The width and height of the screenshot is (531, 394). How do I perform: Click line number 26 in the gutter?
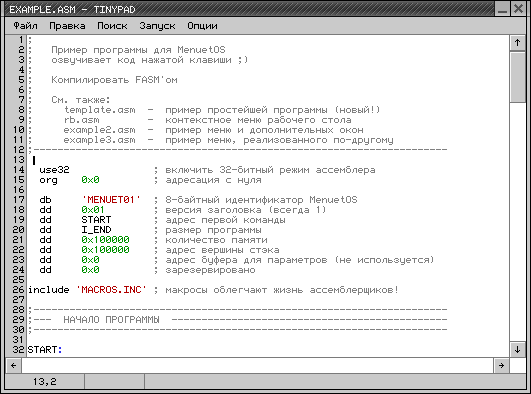(19, 290)
